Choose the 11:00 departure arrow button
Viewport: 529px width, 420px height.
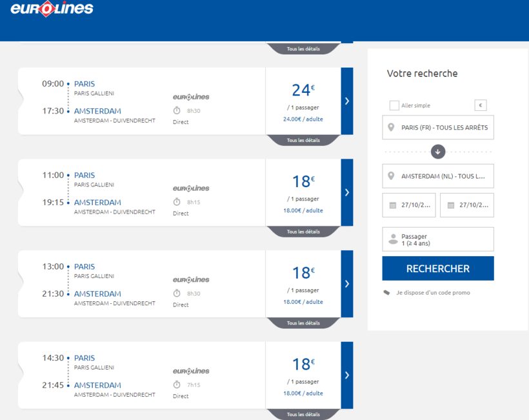pos(347,192)
